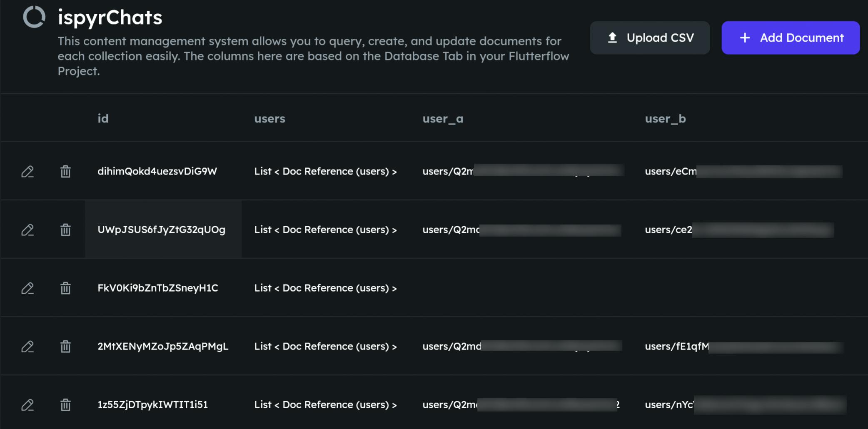Remove the 2MtXENyMZoJp5ZAqPMgL document

coord(65,347)
